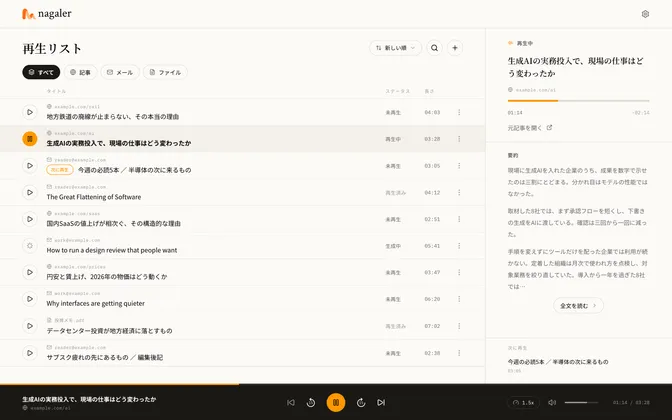Open more menu for 生成AIの実務投入 row
672x420 pixels.
pyautogui.click(x=459, y=139)
